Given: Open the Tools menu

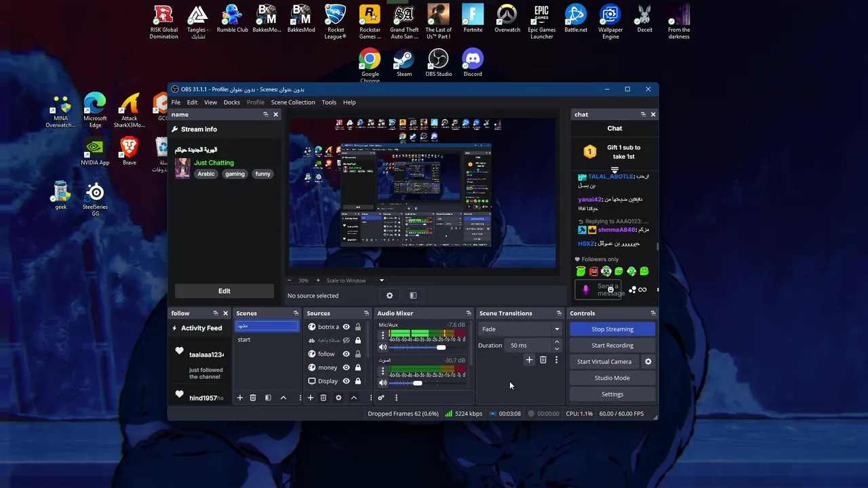Looking at the screenshot, I should [x=329, y=102].
